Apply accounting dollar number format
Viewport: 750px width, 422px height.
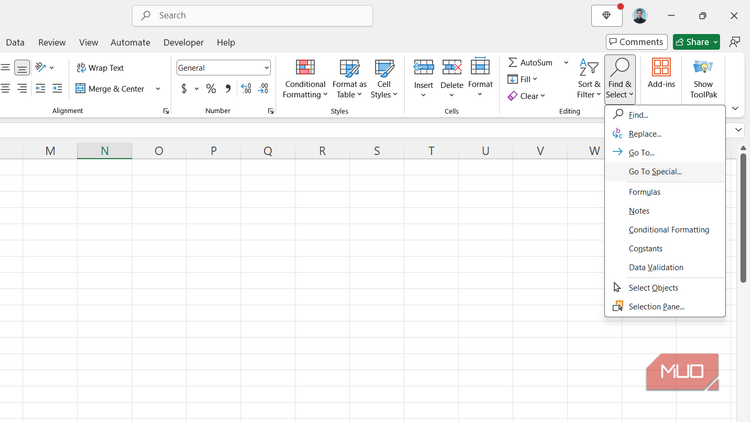click(184, 89)
